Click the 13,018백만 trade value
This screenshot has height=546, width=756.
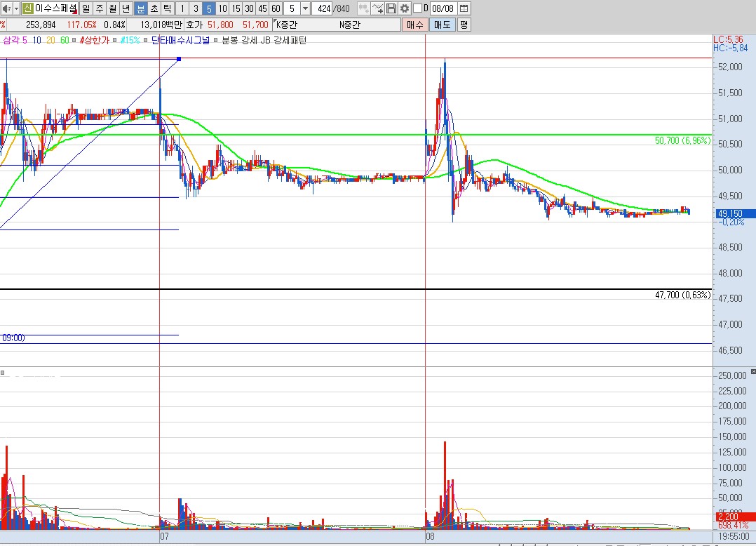pos(161,25)
